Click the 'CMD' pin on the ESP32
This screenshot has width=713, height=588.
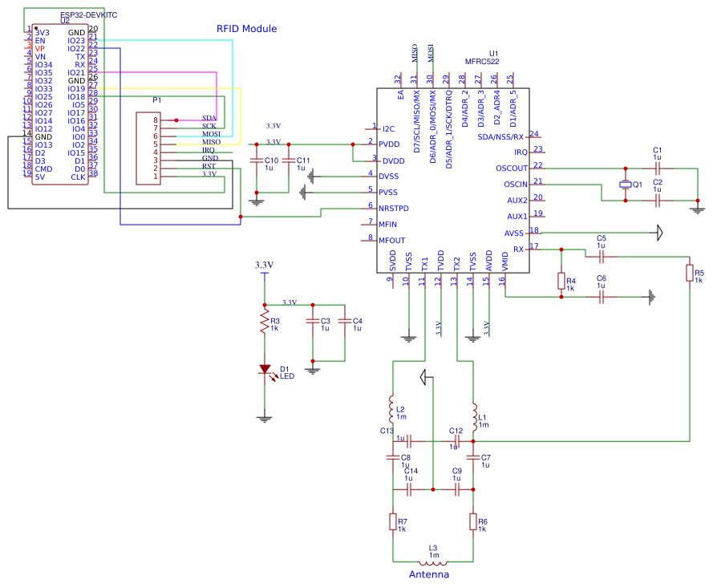pos(43,168)
